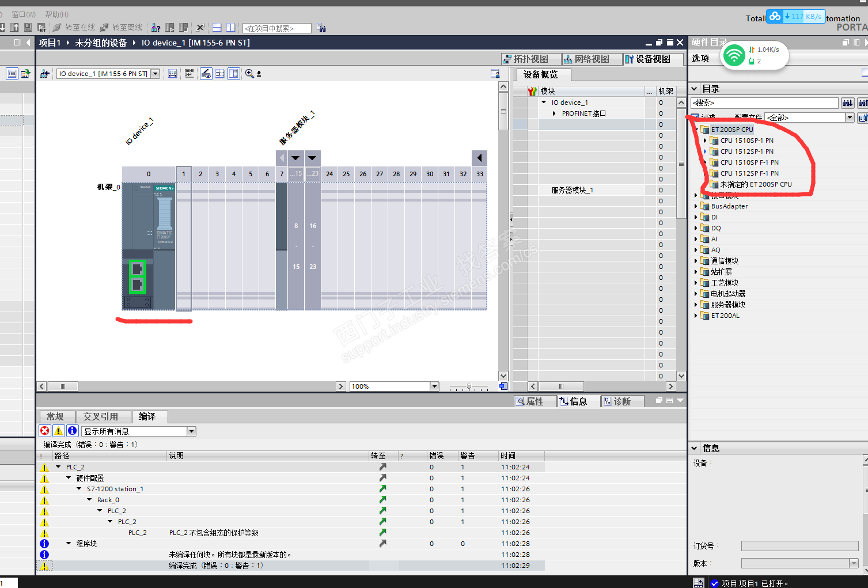The width and height of the screenshot is (868, 588).
Task: Click the NAME module titles icon
Action: click(189, 74)
